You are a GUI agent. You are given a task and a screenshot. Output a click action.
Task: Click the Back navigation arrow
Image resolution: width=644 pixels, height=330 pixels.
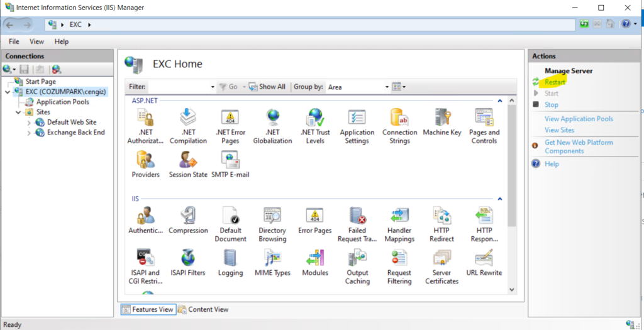coord(9,25)
